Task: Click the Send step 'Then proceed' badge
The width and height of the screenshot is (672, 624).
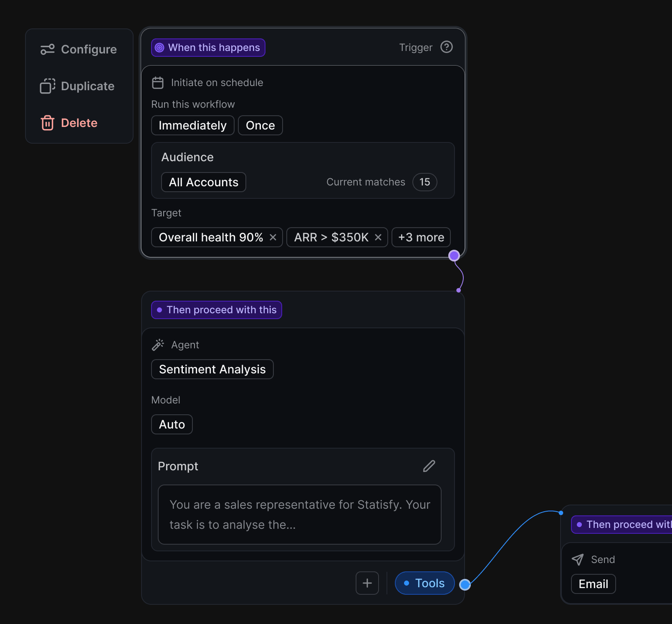Action: pos(622,525)
